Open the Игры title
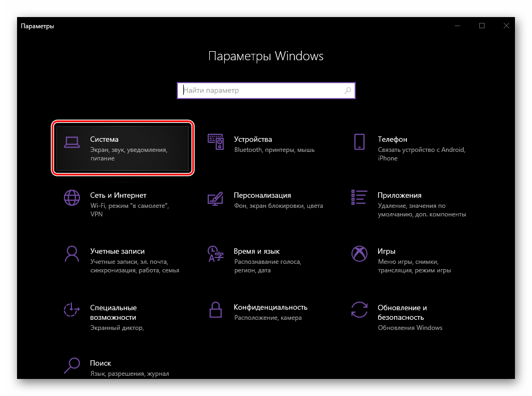The height and width of the screenshot is (396, 532). (387, 252)
